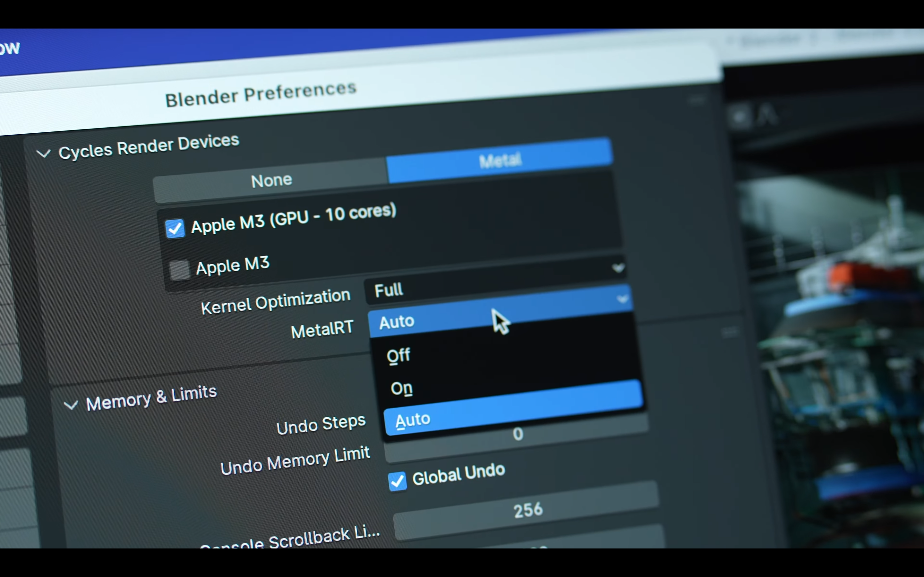Grab the Cycles Render Devices panel grip icon

(697, 101)
